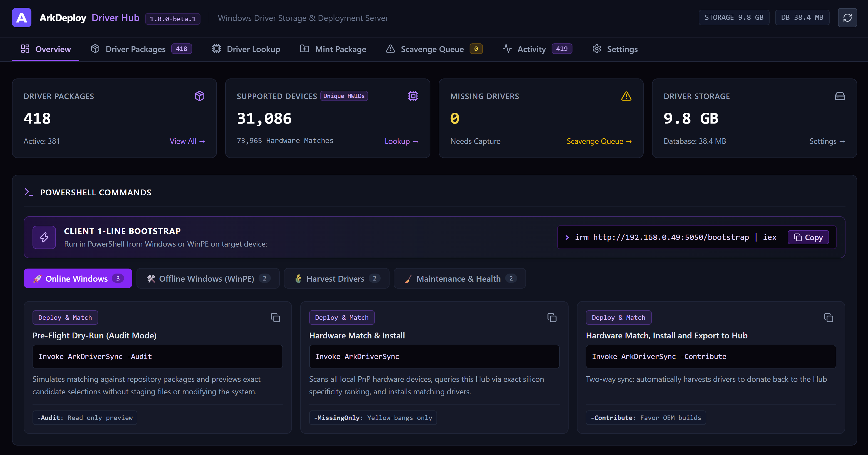Follow the Lookup link in Supported Devices
Image resolution: width=868 pixels, height=455 pixels.
402,141
